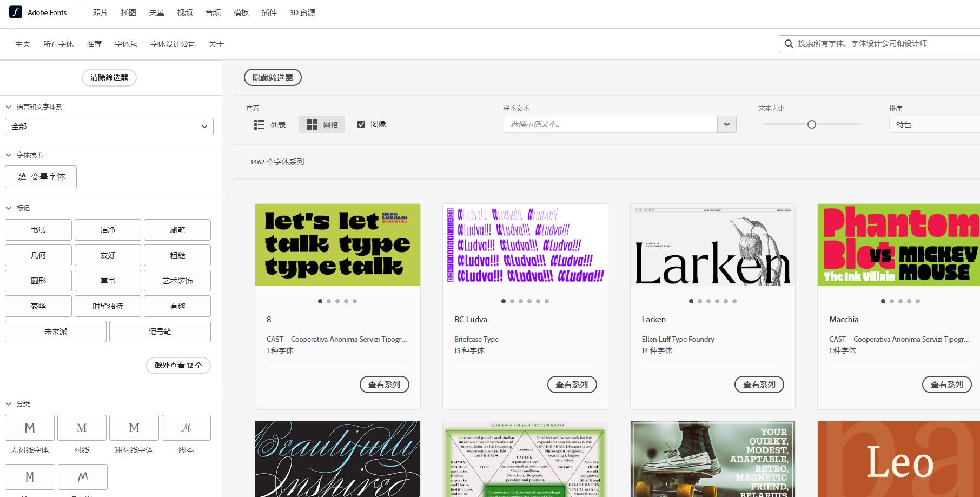Screen dimensions: 980x497
Task: Select last carousel dot under Larken card
Action: (734, 301)
